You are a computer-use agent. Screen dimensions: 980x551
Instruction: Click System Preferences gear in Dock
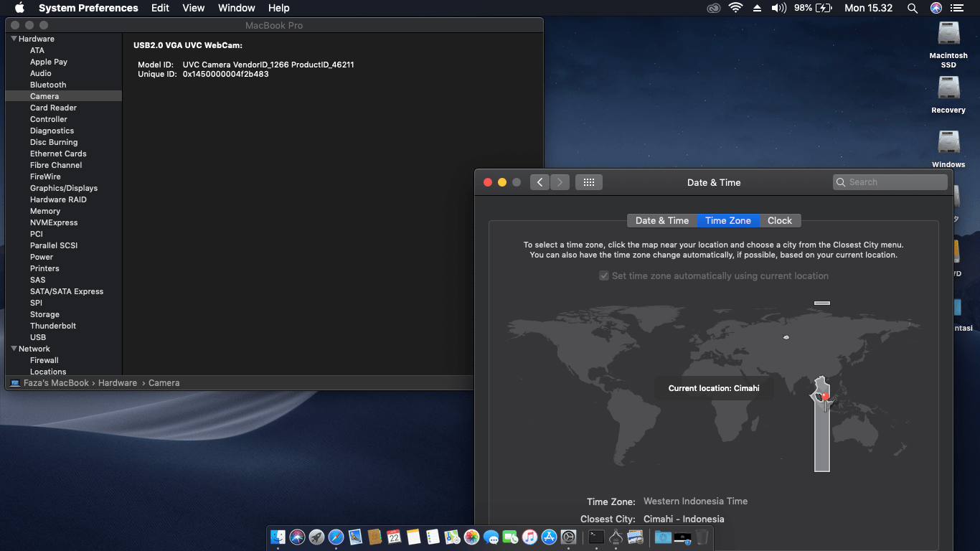(568, 537)
